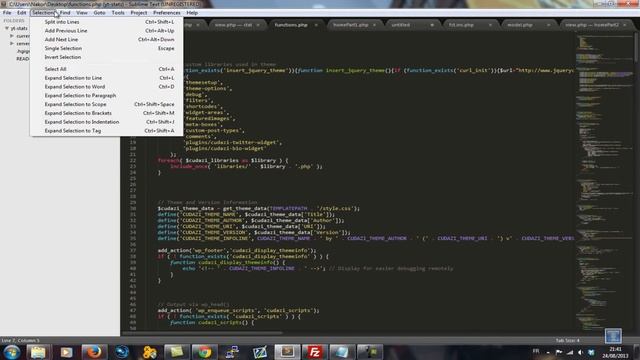The height and width of the screenshot is (360, 640).
Task: Open the .hgignore file in the sidebar
Action: [23, 51]
